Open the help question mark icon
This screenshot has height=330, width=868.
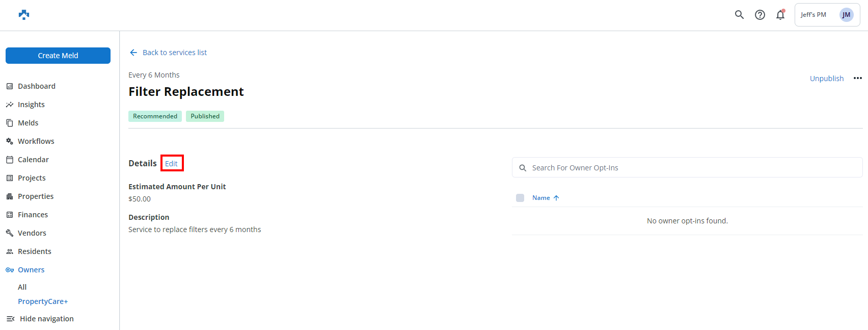(759, 15)
